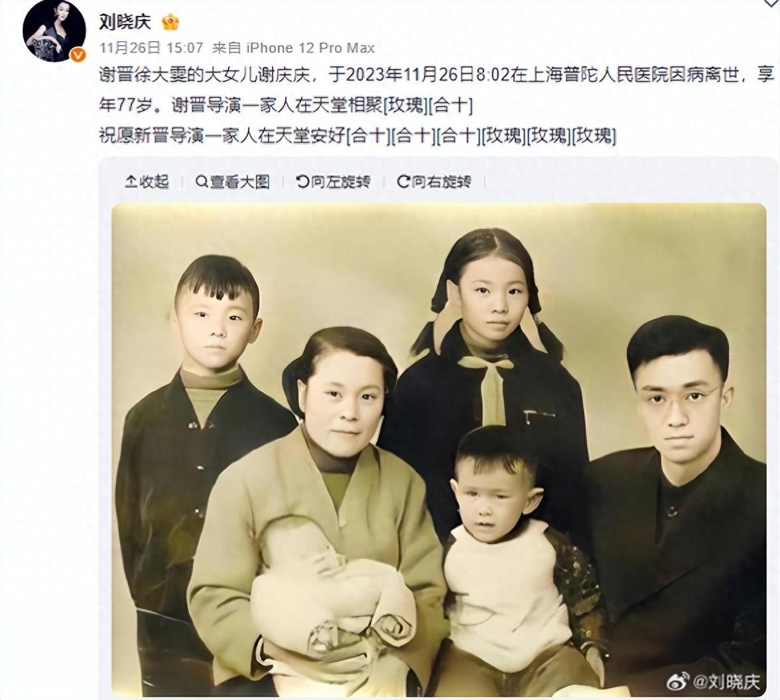Click the @刘晓庆 watermark text

point(727,681)
